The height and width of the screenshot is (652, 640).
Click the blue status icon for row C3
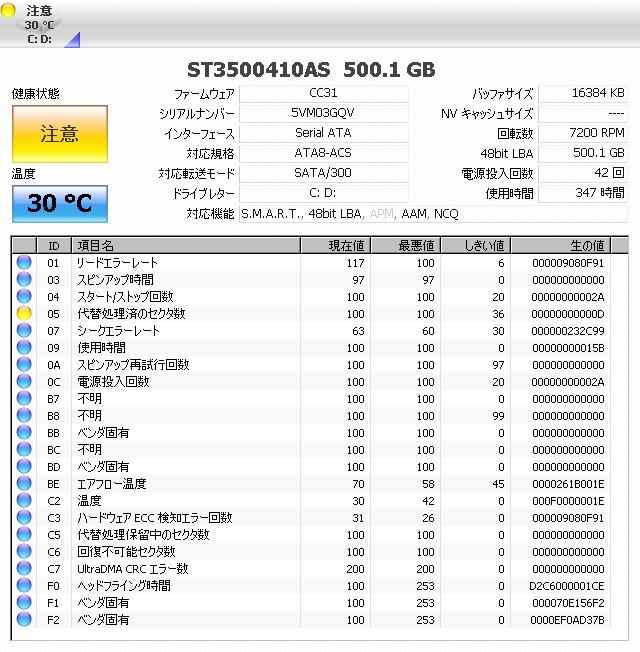point(24,518)
